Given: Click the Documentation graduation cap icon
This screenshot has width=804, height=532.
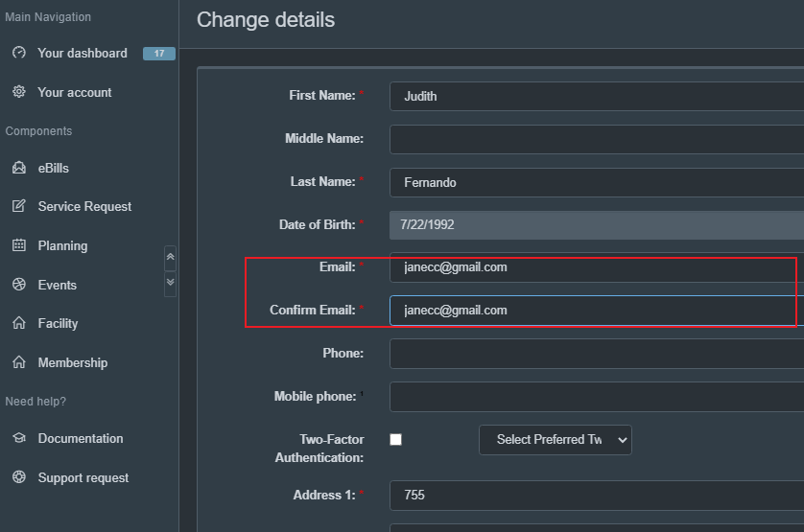Looking at the screenshot, I should click(x=18, y=438).
